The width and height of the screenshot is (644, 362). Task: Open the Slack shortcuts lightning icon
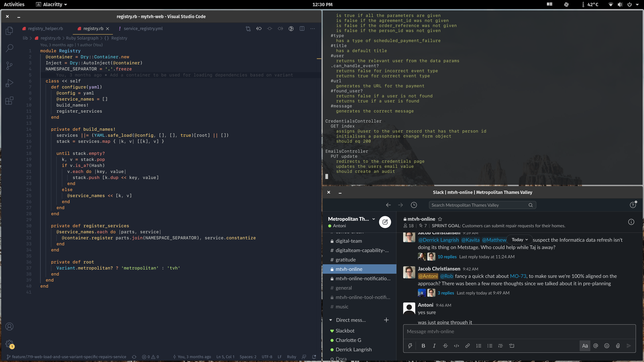pyautogui.click(x=410, y=346)
